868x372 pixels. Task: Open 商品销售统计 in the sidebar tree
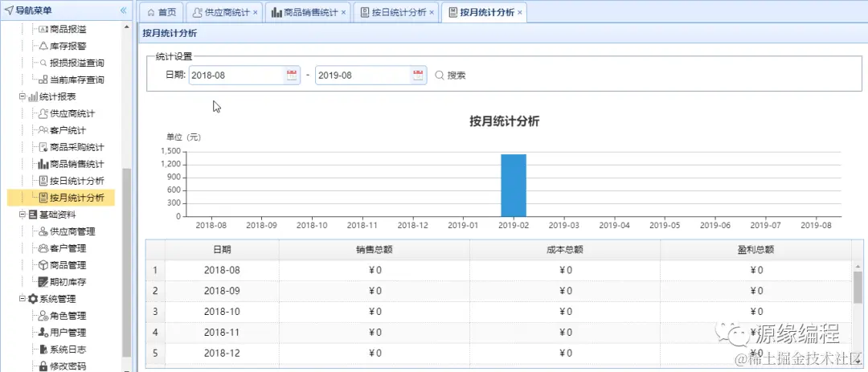pos(77,164)
